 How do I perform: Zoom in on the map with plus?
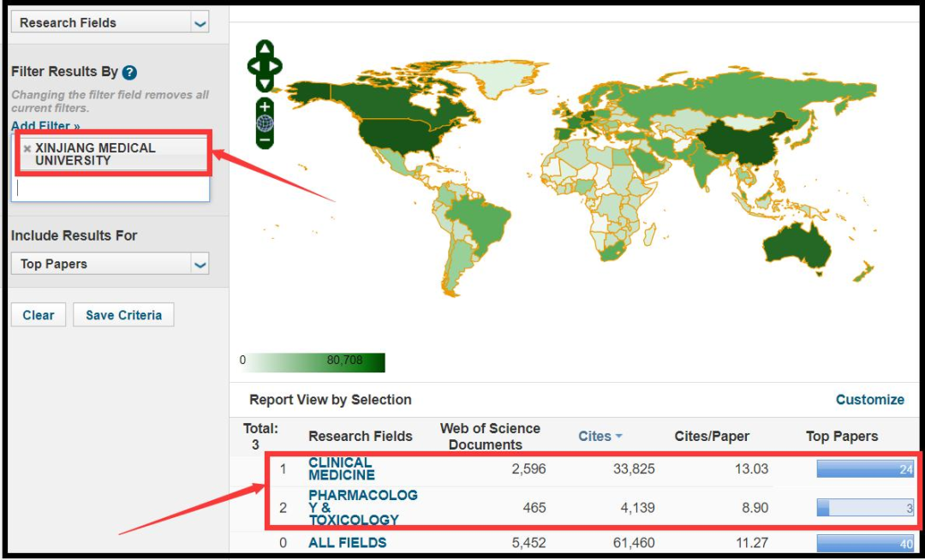click(265, 107)
